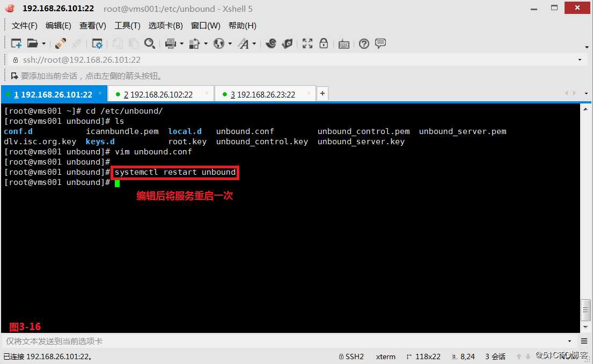Click 已连接 192.168.26.101:22 status text

pyautogui.click(x=48, y=357)
